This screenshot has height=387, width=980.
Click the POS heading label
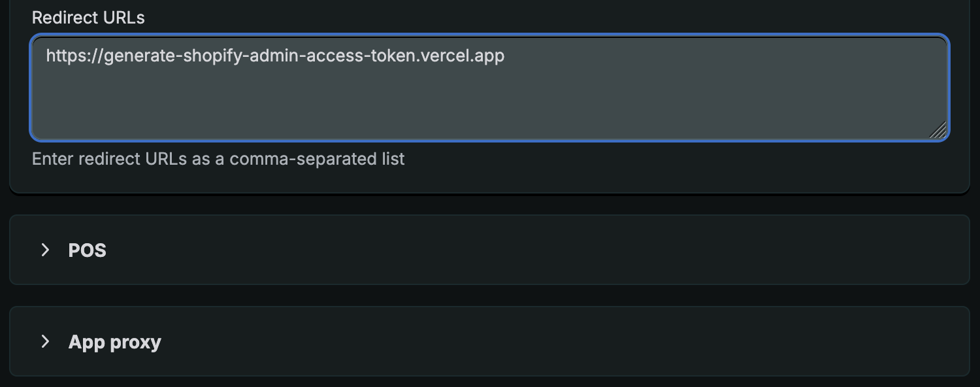coord(87,250)
